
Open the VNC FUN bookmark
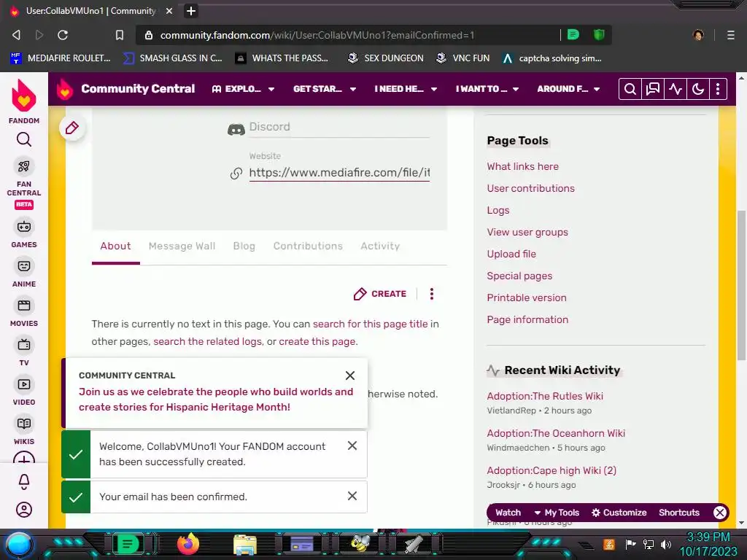click(463, 58)
